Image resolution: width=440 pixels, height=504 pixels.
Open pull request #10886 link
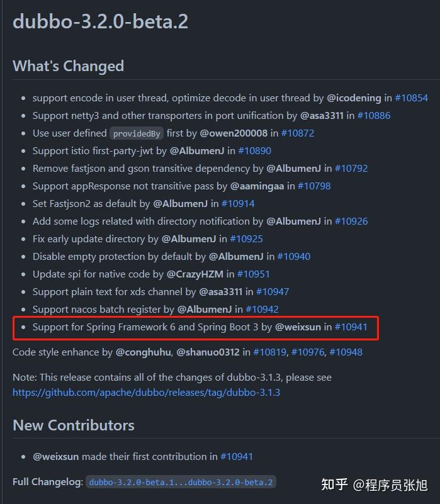tap(374, 115)
